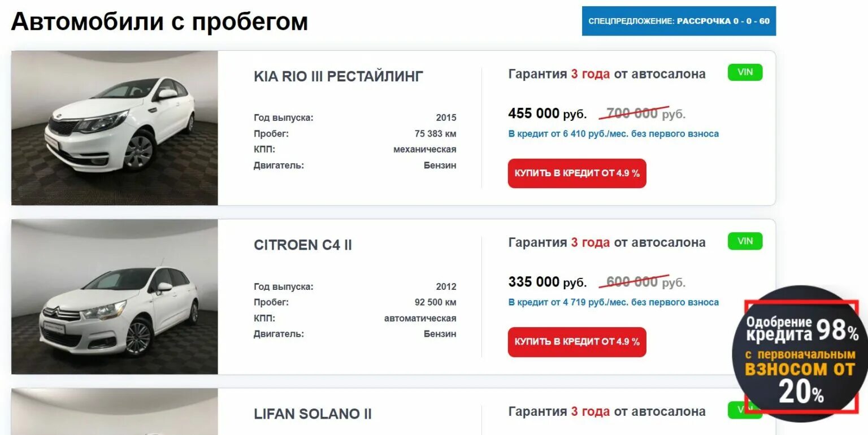Open the LIFAN SOLANO II listing title

313,414
